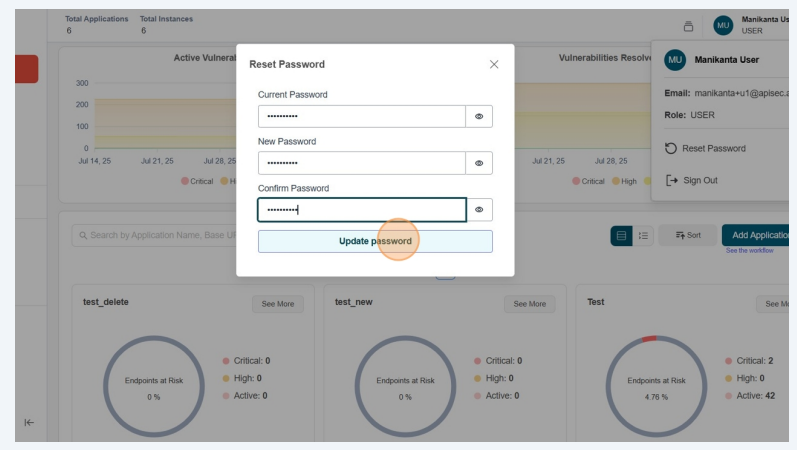Viewport: 797px width, 450px height.
Task: Open the Sort options
Action: 688,236
